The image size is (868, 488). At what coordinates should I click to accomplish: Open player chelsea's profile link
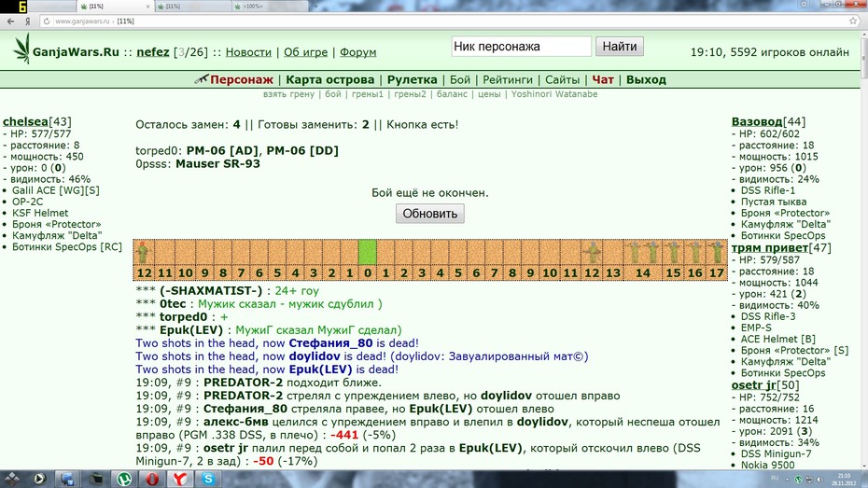point(25,121)
